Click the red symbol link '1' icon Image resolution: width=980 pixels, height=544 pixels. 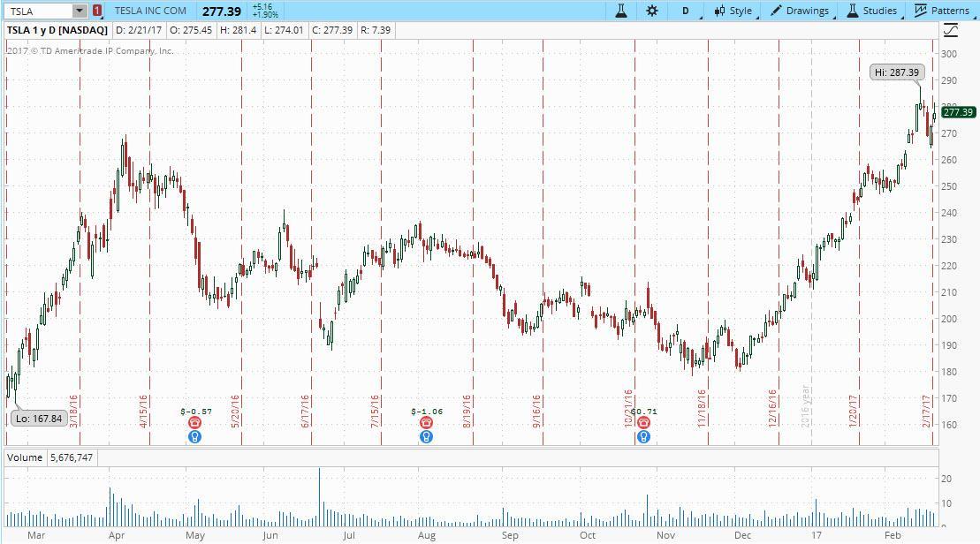97,11
